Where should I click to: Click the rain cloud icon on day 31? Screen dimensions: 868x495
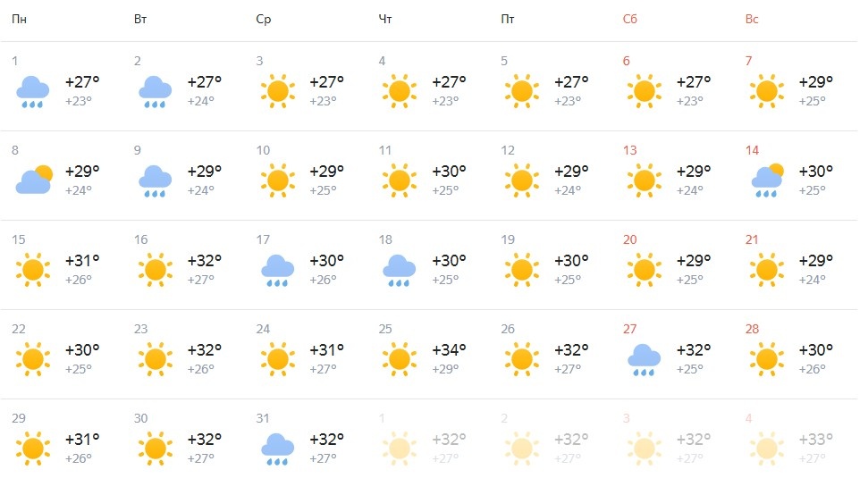(x=277, y=449)
